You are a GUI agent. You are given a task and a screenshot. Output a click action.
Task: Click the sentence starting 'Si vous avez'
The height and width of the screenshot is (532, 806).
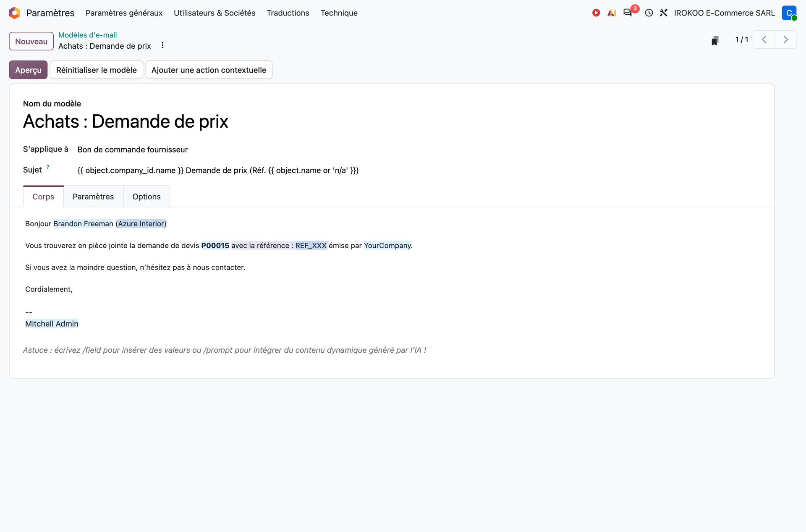coord(135,267)
